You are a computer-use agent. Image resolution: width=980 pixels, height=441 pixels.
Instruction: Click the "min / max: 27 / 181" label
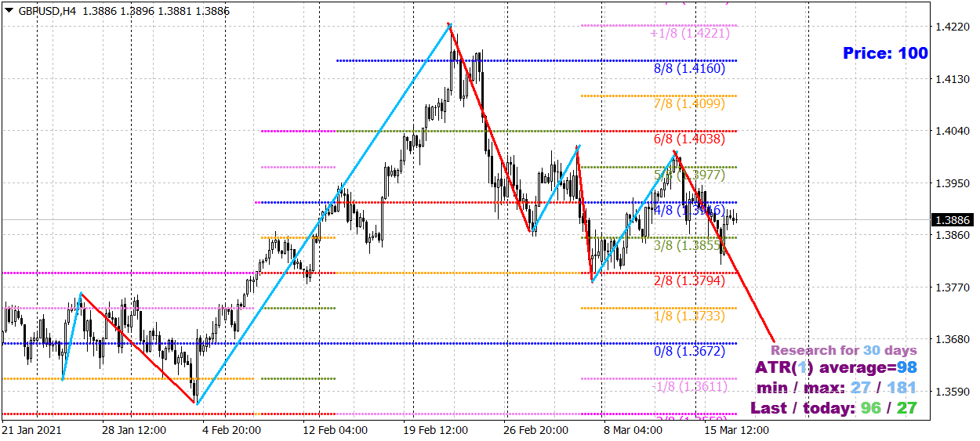[837, 388]
